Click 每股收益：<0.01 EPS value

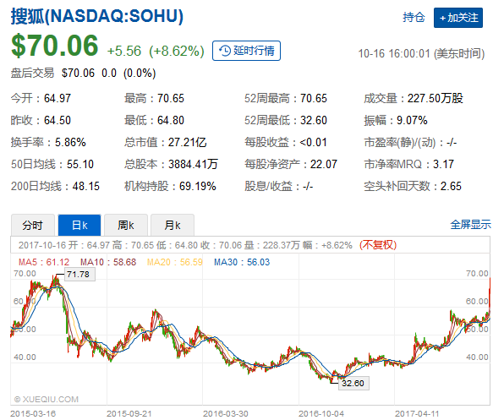286,142
